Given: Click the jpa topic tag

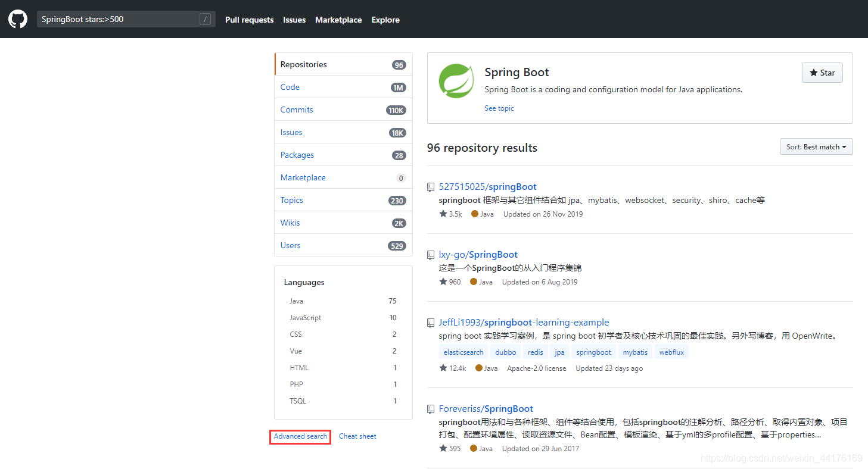Looking at the screenshot, I should point(559,352).
